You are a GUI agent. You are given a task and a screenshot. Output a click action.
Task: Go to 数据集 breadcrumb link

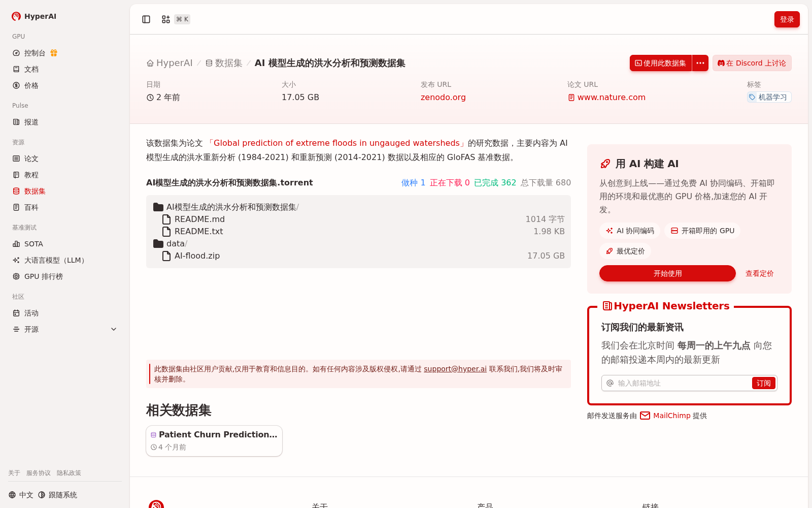click(x=224, y=63)
